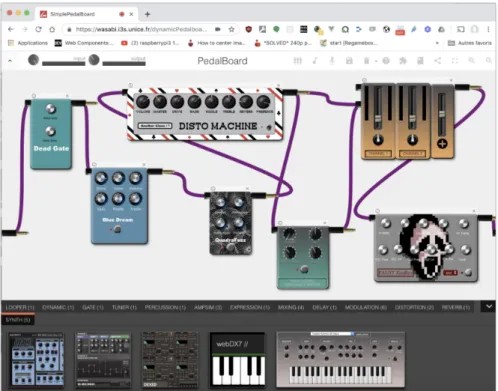
Task: Click the fullscreen icon in PedalBoard toolbar
Action: pos(455,61)
